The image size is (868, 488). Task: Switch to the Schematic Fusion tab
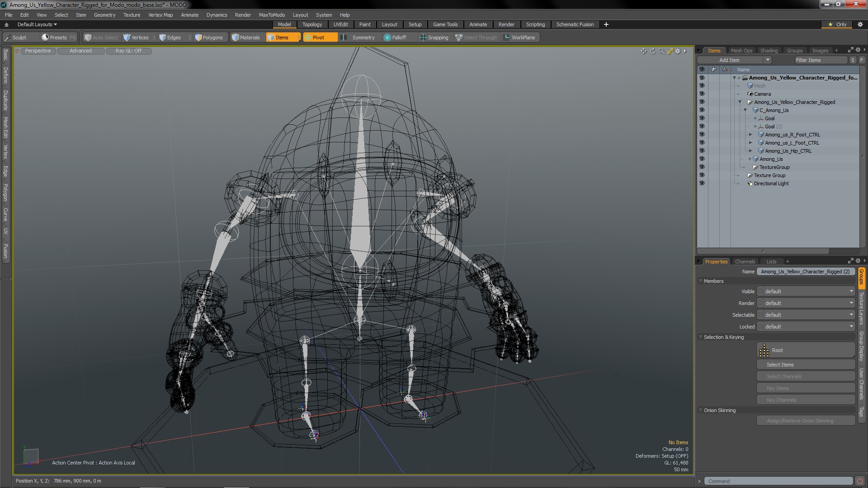[x=575, y=24]
